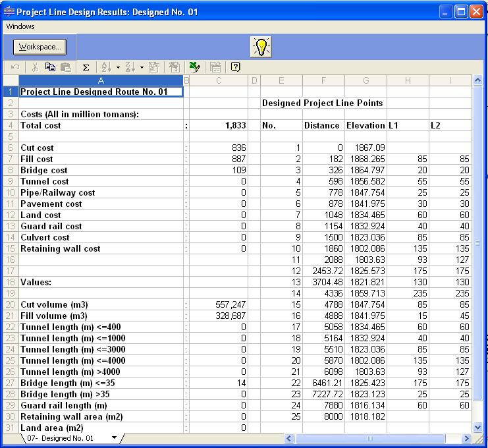Select cell 'Project Line Designed Route No. 01'
Image resolution: width=488 pixels, height=448 pixels.
coord(101,92)
